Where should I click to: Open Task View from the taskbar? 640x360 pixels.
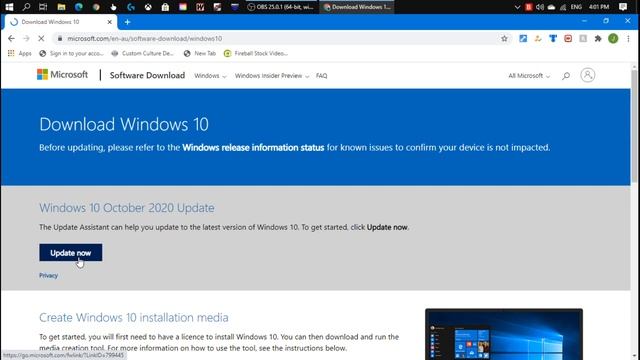pyautogui.click(x=43, y=7)
